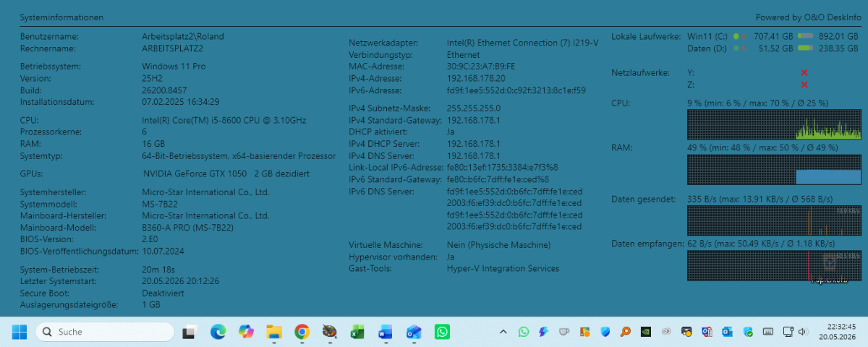Click the Win11 (C:) disk usage bar
868x347 pixels.
tap(807, 36)
